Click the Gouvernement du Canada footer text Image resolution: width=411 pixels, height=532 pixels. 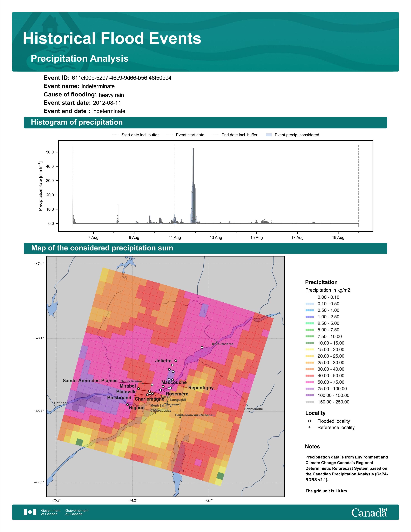pos(77,512)
